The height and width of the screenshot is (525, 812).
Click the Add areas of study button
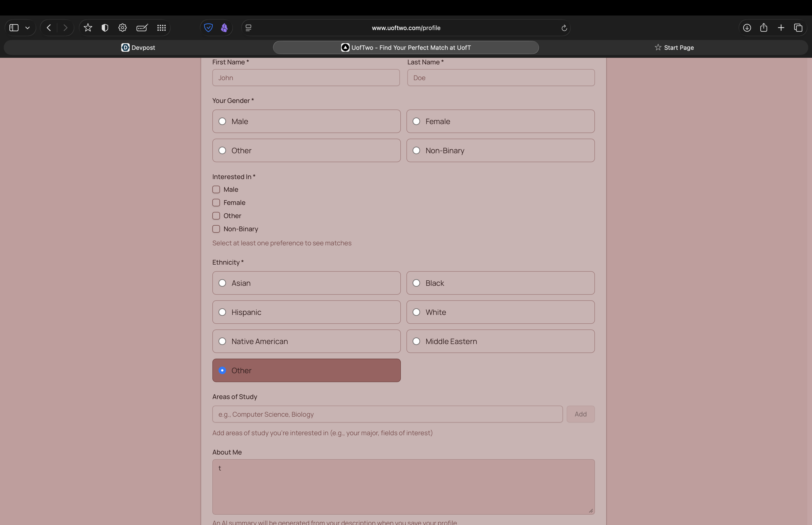pos(580,414)
